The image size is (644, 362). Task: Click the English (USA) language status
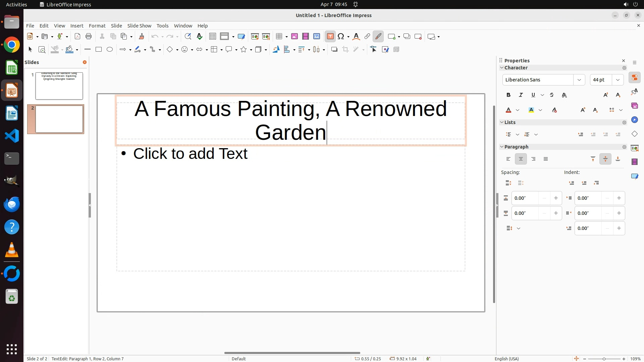[506, 359]
